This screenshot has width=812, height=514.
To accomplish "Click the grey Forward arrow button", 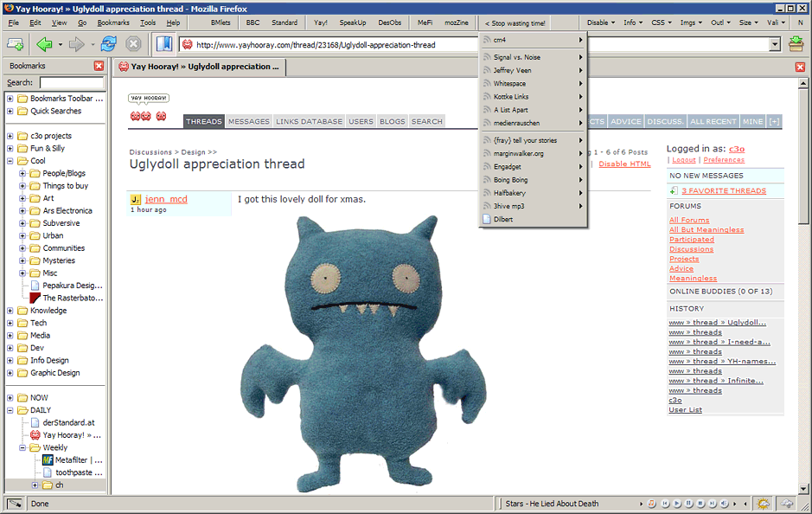I will [76, 44].
